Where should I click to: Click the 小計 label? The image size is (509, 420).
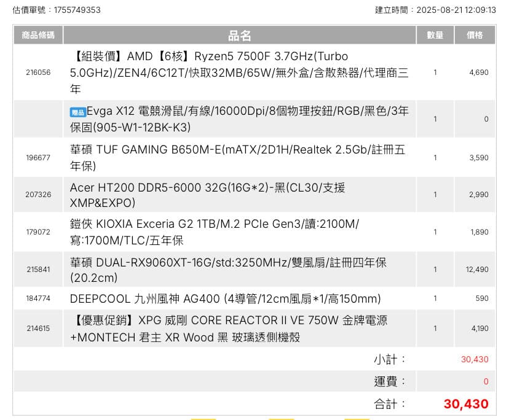390,359
